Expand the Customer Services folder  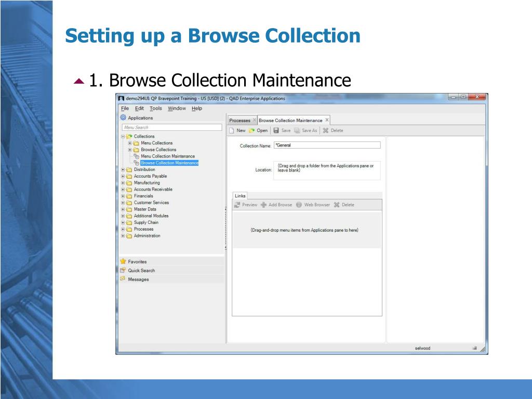[x=123, y=203]
